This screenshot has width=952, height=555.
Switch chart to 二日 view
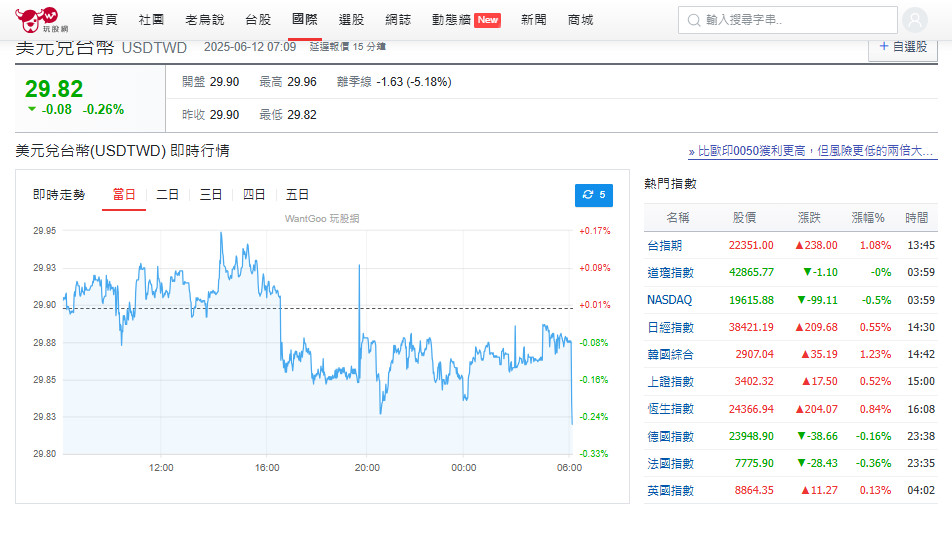[167, 195]
